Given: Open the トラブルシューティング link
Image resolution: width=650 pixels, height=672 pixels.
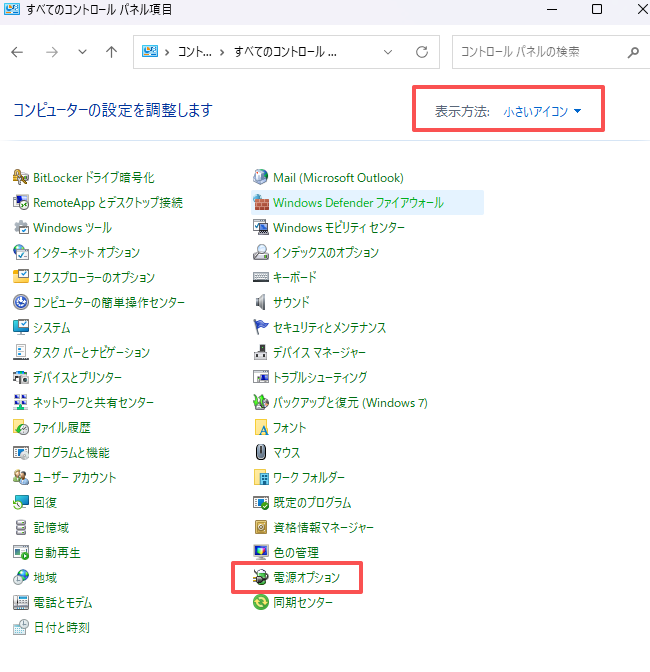Looking at the screenshot, I should tap(320, 377).
